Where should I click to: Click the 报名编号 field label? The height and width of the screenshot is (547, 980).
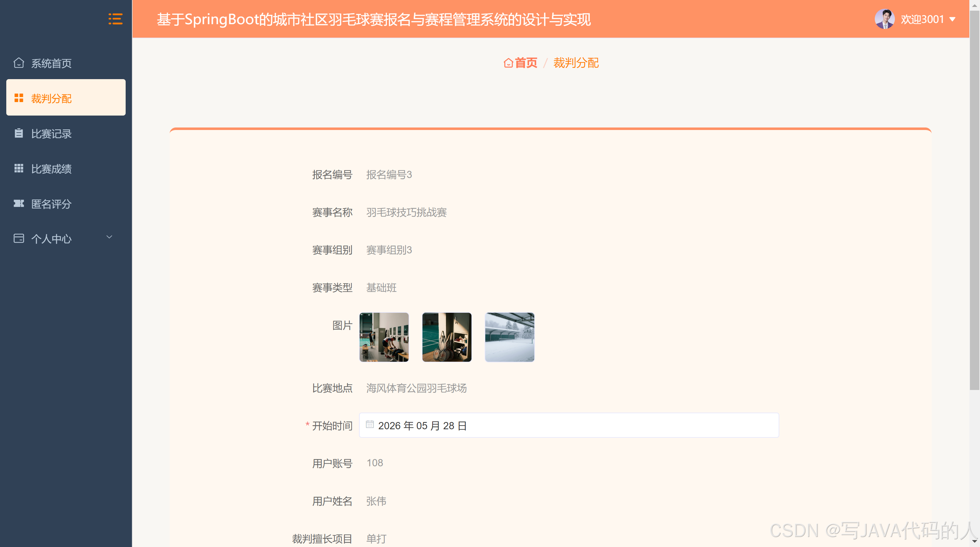(332, 175)
